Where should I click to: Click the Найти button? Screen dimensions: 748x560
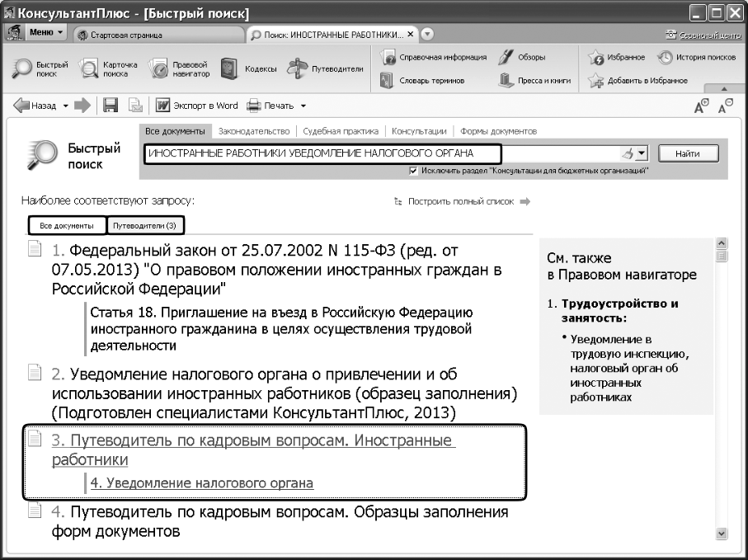688,153
